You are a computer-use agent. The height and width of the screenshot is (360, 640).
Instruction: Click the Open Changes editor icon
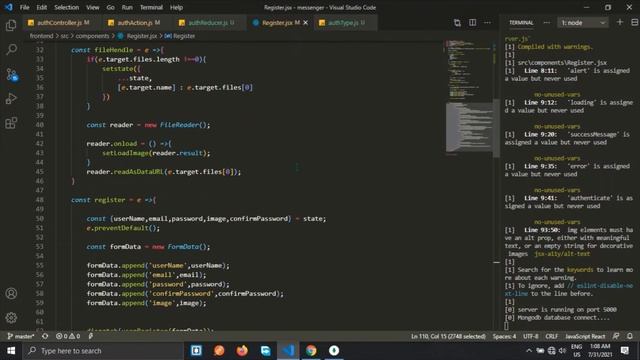(457, 23)
